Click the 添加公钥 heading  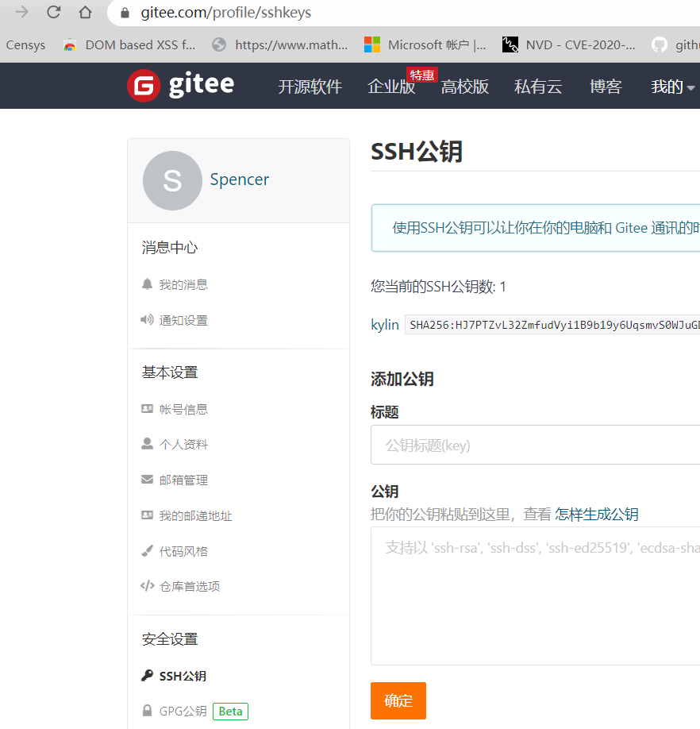click(402, 379)
